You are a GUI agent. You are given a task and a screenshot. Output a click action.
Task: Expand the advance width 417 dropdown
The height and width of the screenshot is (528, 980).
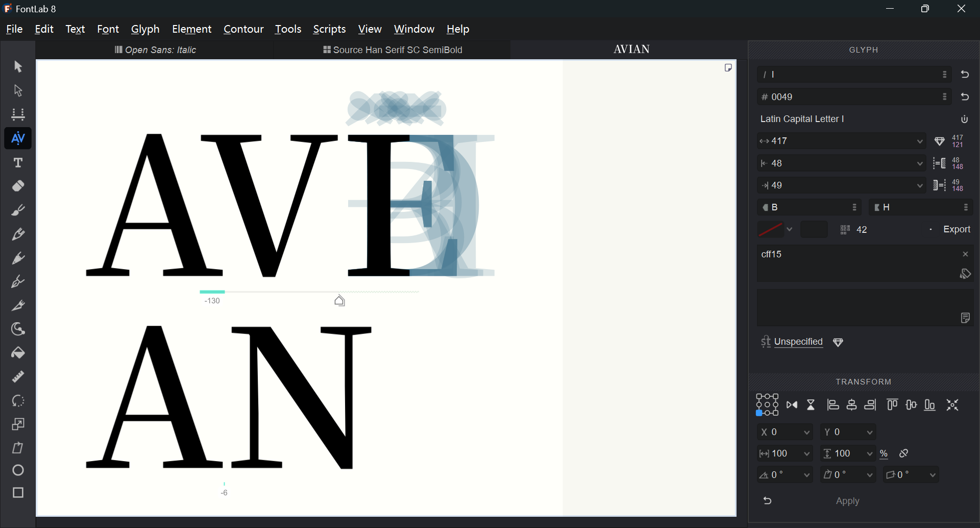[x=920, y=141]
